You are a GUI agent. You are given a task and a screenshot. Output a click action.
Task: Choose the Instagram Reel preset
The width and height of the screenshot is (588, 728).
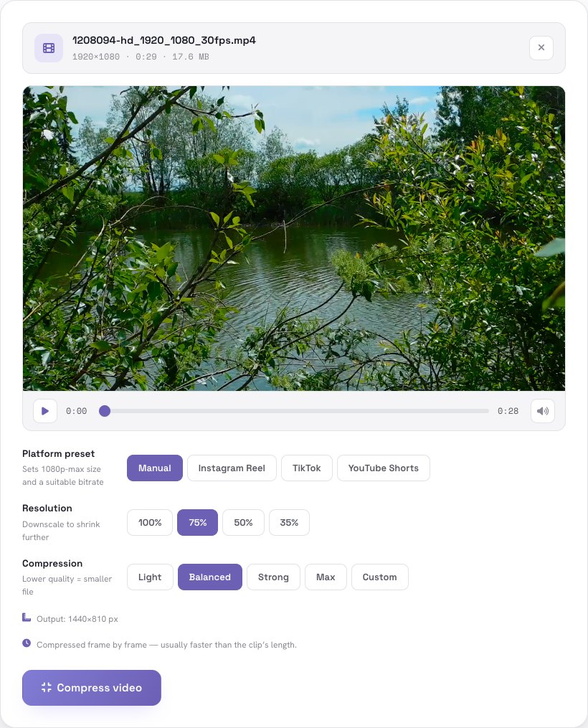pyautogui.click(x=232, y=468)
